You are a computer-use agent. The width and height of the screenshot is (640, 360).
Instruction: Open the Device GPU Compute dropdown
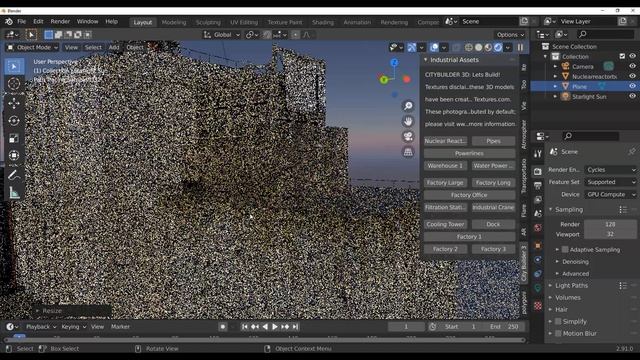coord(611,195)
